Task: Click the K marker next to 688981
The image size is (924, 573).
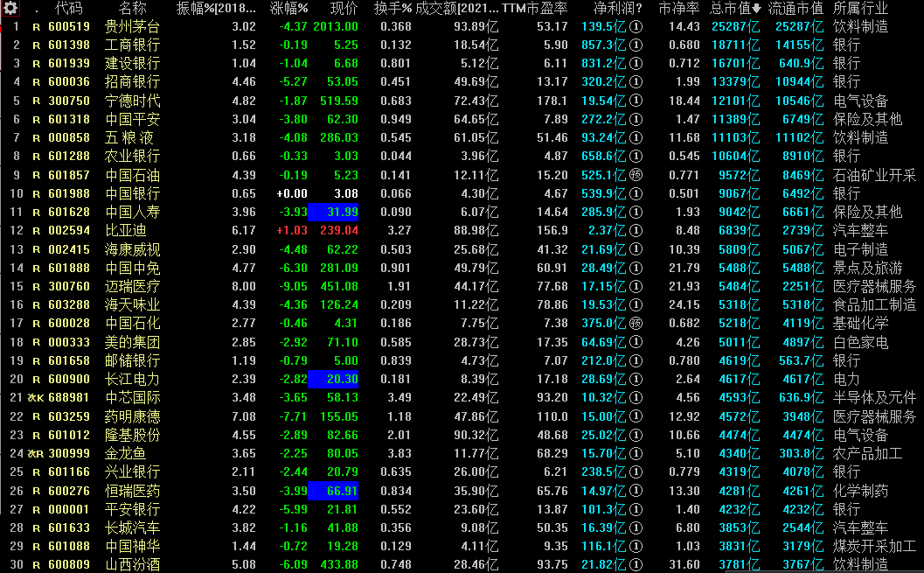Action: [38, 398]
